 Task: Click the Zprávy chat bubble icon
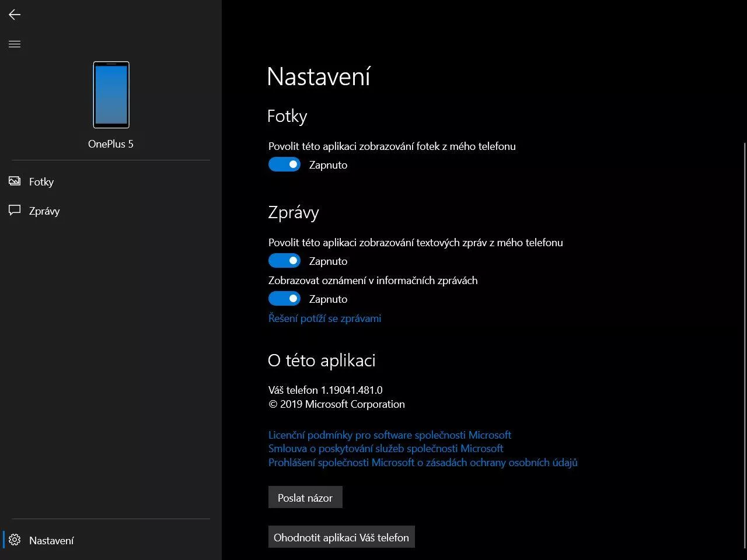tap(15, 211)
